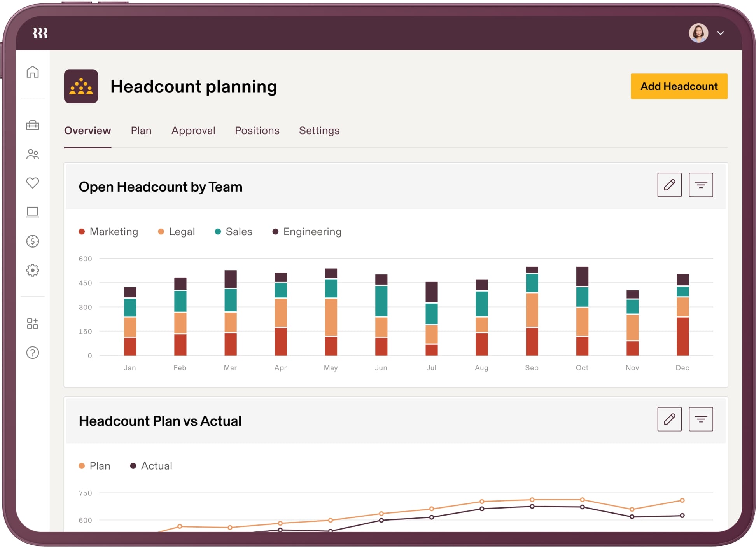Image resolution: width=756 pixels, height=547 pixels.
Task: Select the Overview tab
Action: [x=87, y=131]
